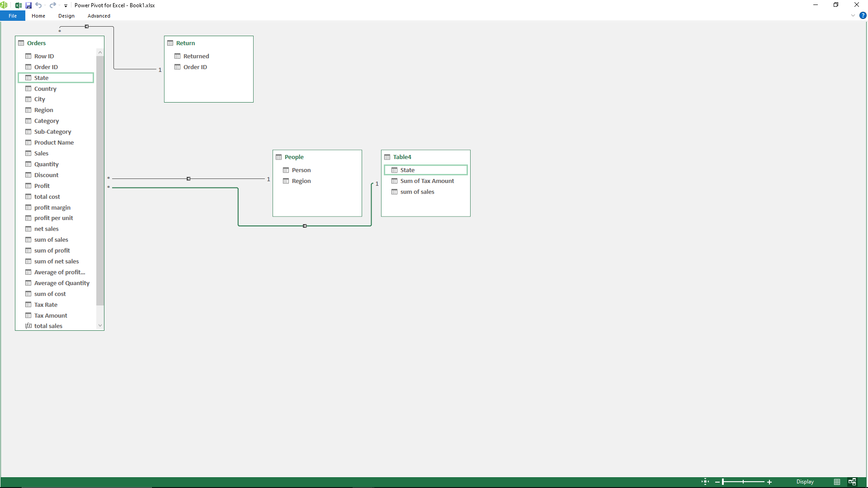Switch to Excel workbook icon
The image size is (868, 488).
[x=19, y=5]
